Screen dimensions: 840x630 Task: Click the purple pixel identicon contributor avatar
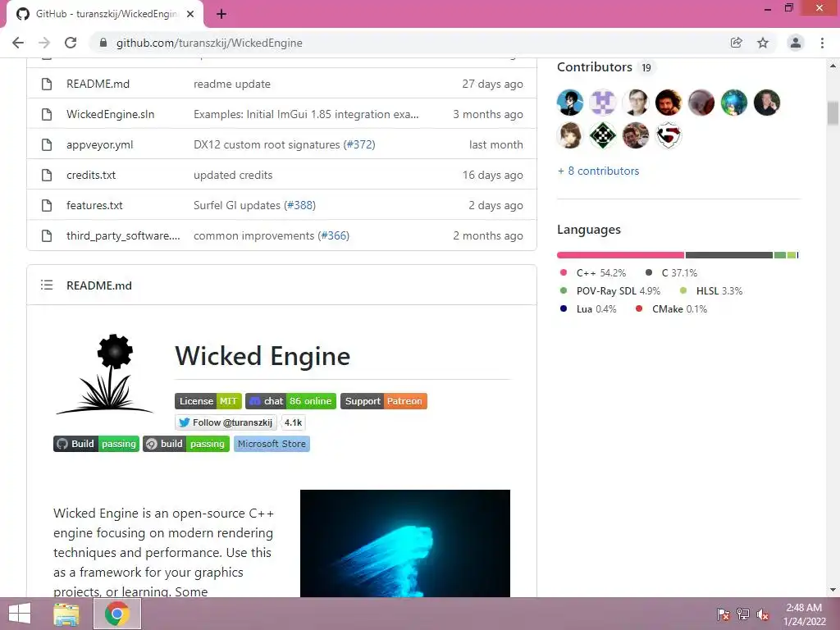tap(603, 103)
